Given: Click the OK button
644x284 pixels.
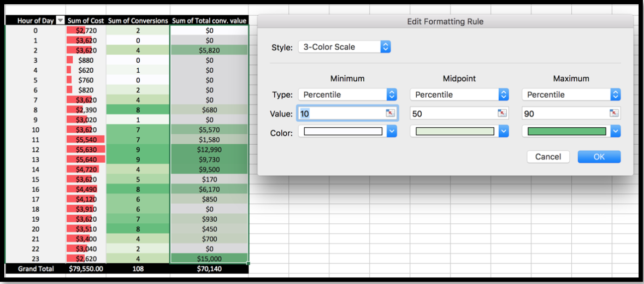Looking at the screenshot, I should (599, 157).
